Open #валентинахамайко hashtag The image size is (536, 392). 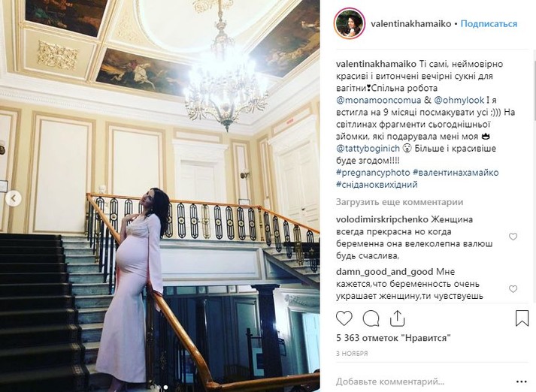pyautogui.click(x=456, y=173)
